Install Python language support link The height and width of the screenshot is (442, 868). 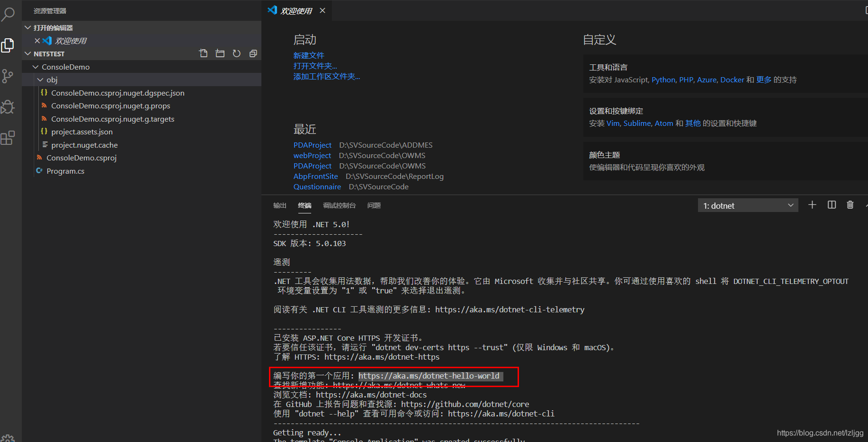coord(663,80)
